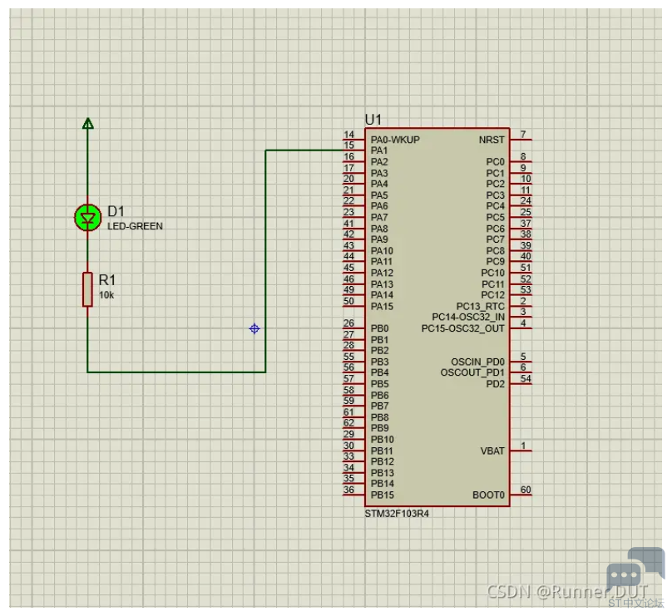Select the U1 component reference label
Screen dimensions: 672x616
point(373,120)
